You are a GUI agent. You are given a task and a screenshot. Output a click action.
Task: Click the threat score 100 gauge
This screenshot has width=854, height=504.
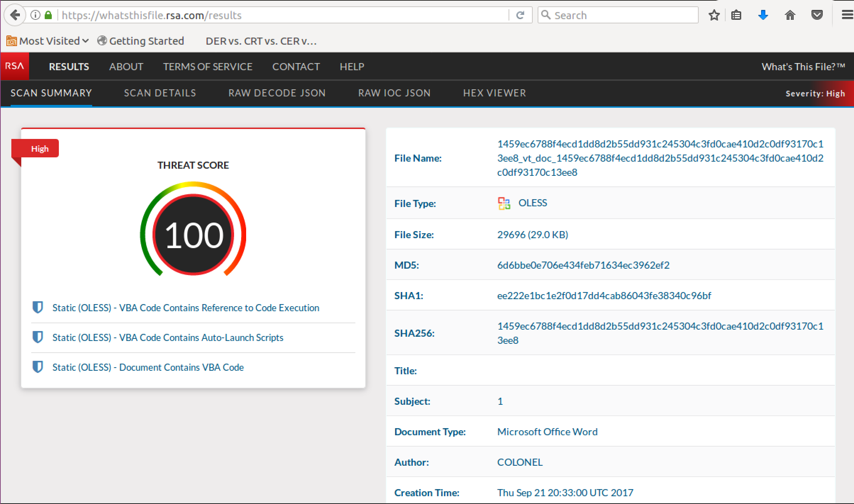click(193, 235)
